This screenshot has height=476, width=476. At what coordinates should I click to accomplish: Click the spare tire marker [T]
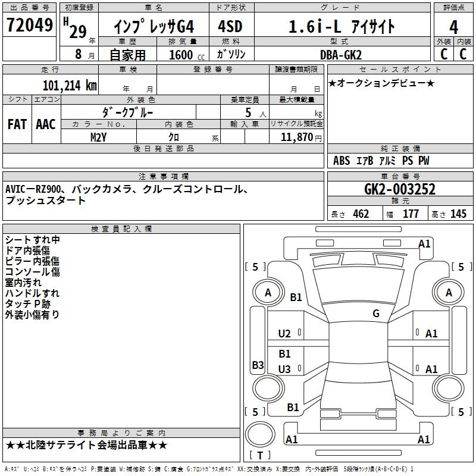click(x=260, y=455)
